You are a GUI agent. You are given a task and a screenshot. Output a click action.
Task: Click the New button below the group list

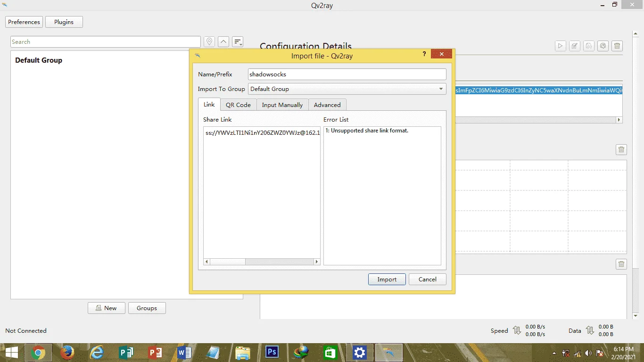(107, 308)
